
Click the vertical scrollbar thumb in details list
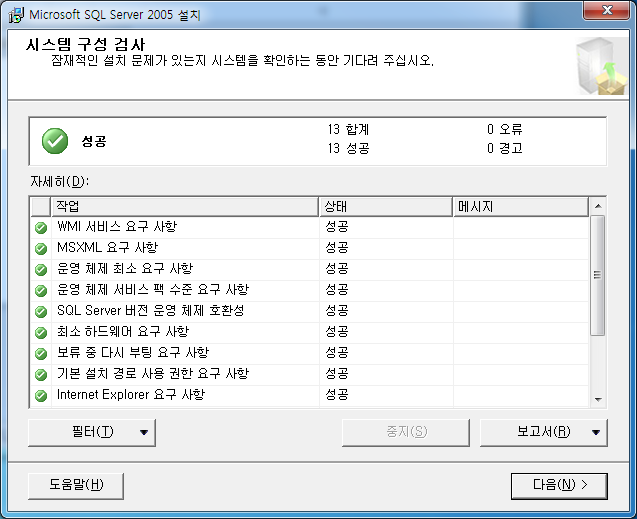pos(598,276)
